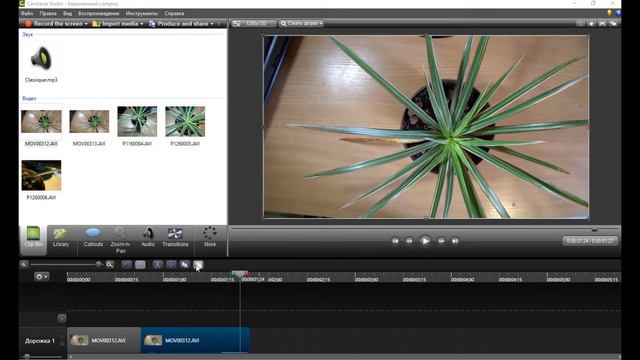Select the P1260005.AVI clip thumbnail
This screenshot has width=640, height=360.
point(185,126)
